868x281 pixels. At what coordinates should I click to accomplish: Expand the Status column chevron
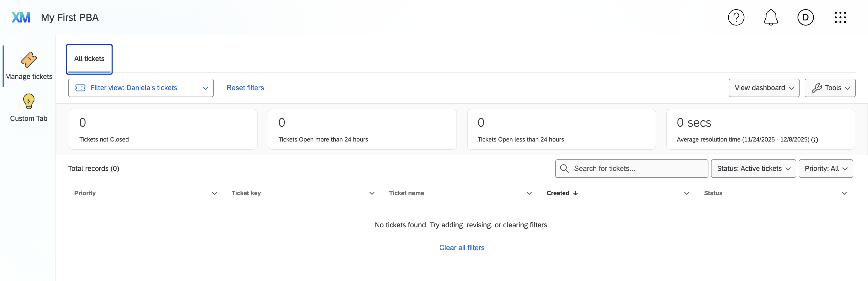(x=844, y=193)
